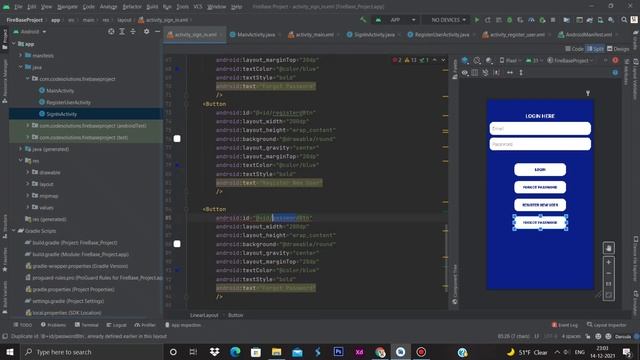Open the Pixel device dropdown in preview
The width and height of the screenshot is (640, 360).
coord(510,60)
